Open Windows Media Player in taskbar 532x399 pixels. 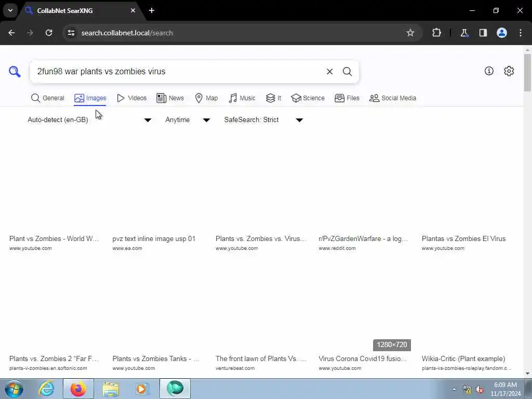[142, 389]
